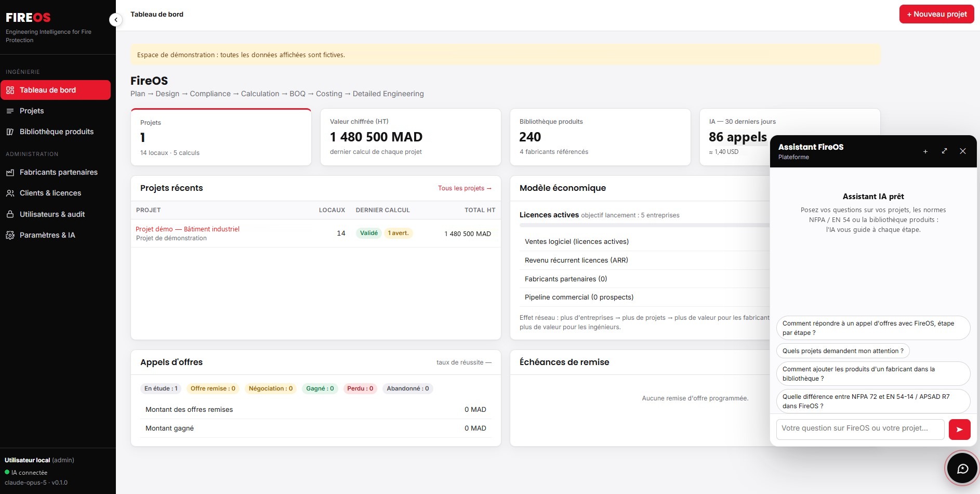Open Bibliothèque produits in the sidebar
Viewport: 980px width, 494px height.
pos(56,132)
